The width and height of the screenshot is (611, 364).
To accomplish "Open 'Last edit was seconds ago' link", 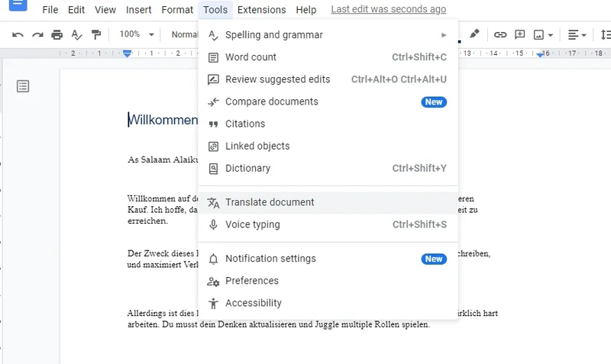I will click(x=389, y=9).
